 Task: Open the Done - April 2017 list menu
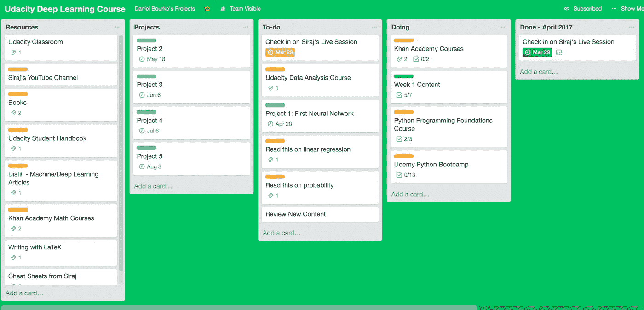[x=632, y=27]
